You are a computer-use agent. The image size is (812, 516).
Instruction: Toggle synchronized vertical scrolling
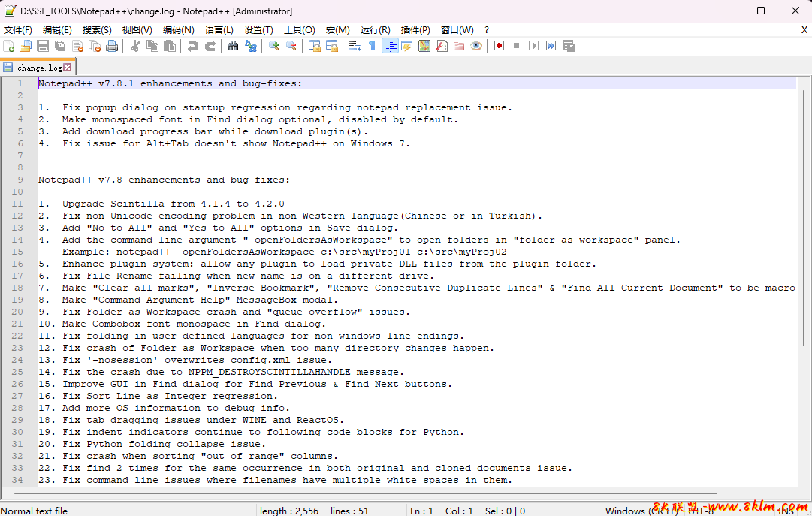(314, 46)
